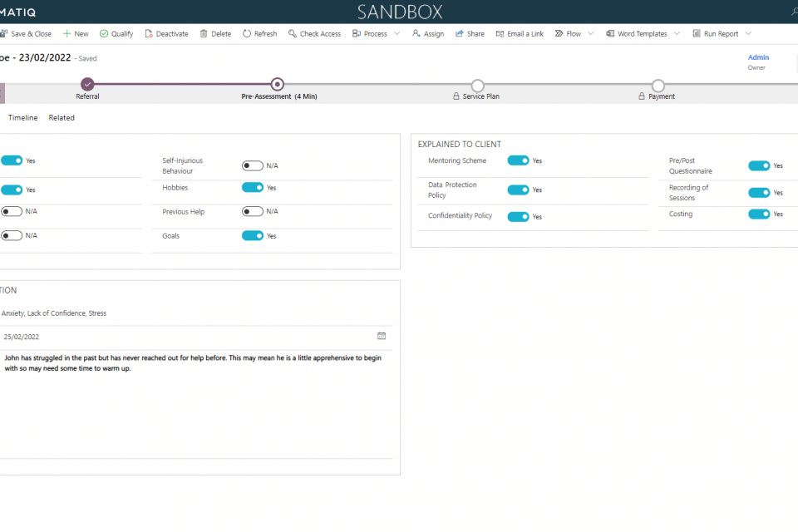Click the Admin owner link

click(758, 57)
